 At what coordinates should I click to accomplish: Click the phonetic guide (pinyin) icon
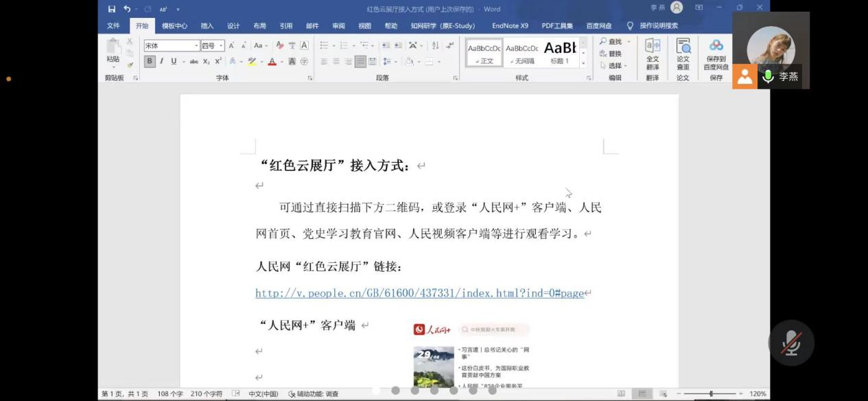292,45
